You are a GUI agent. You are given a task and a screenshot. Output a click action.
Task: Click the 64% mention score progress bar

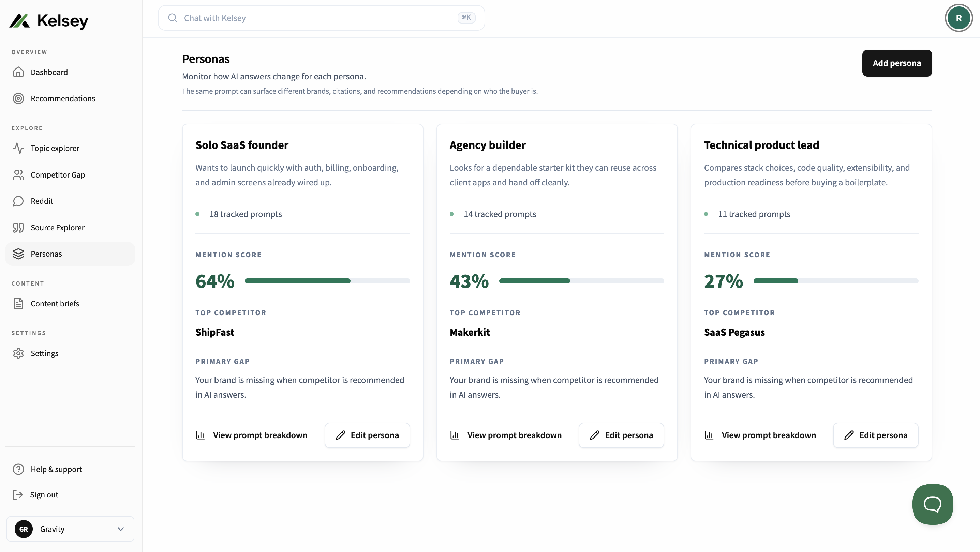(x=328, y=281)
